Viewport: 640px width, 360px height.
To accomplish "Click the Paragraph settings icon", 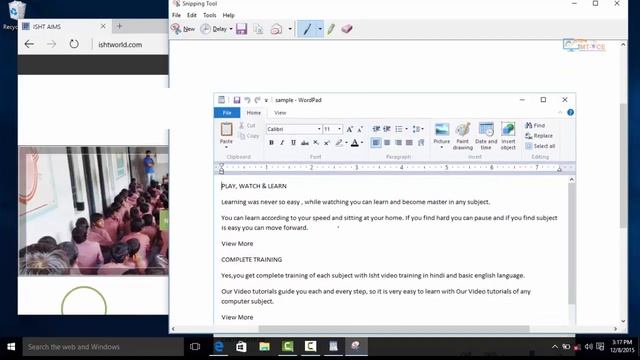I will (421, 142).
